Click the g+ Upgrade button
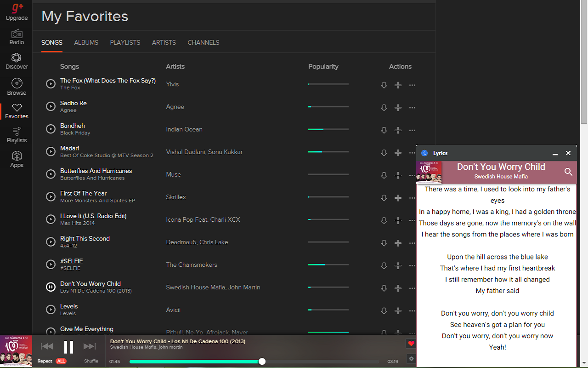 (17, 12)
